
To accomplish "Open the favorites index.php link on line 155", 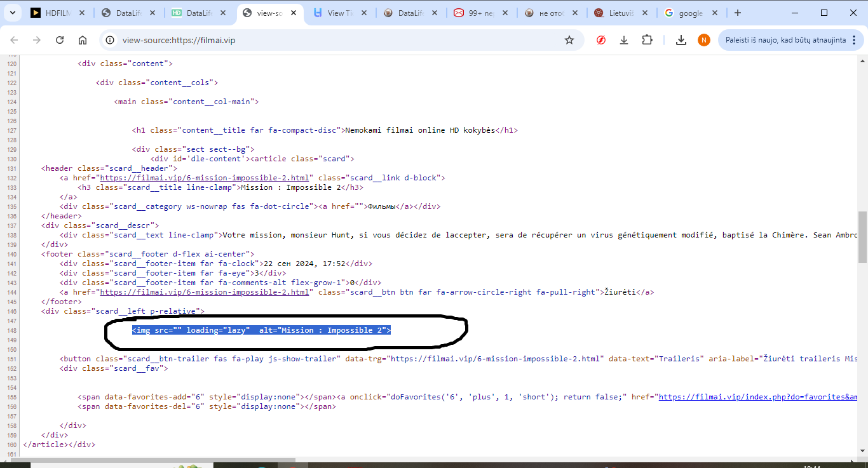I will coord(758,397).
